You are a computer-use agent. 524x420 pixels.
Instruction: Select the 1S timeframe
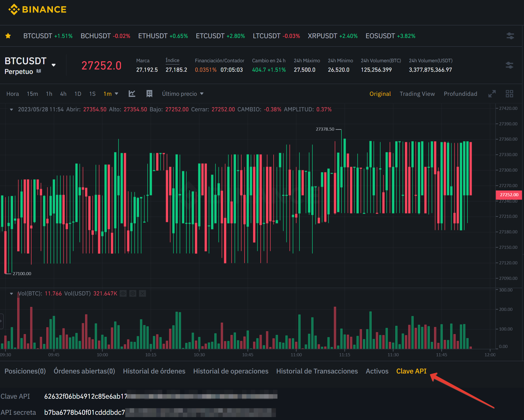[x=93, y=94]
